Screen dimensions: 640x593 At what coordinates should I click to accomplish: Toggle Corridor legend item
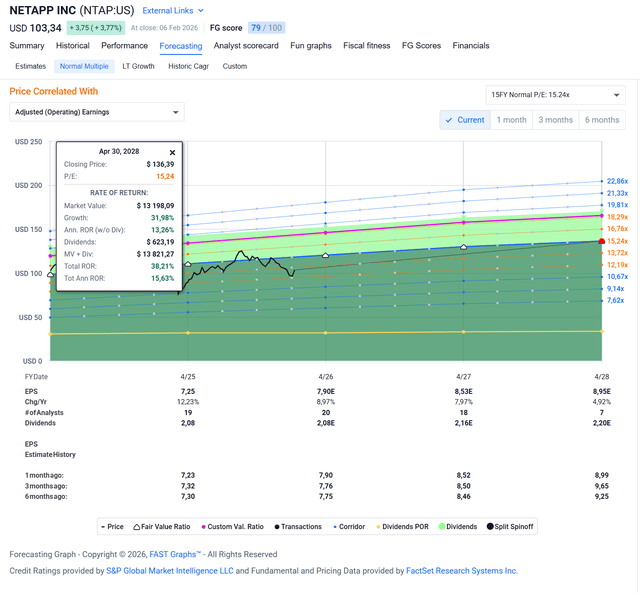[349, 526]
